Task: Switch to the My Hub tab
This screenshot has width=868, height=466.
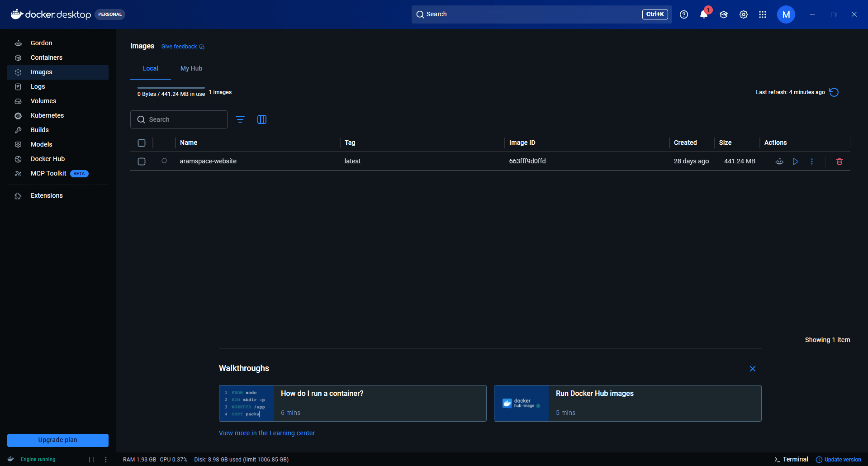Action: pos(191,69)
